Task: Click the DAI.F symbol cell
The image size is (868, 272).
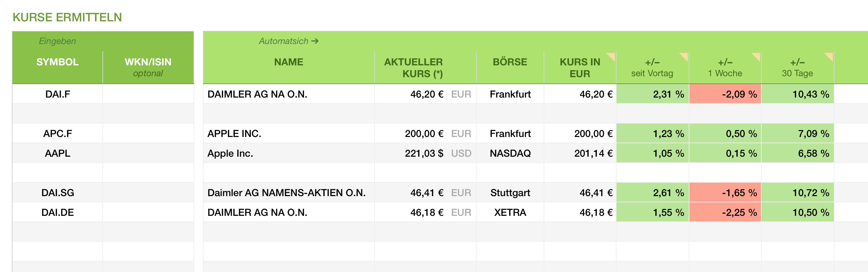Action: [57, 94]
